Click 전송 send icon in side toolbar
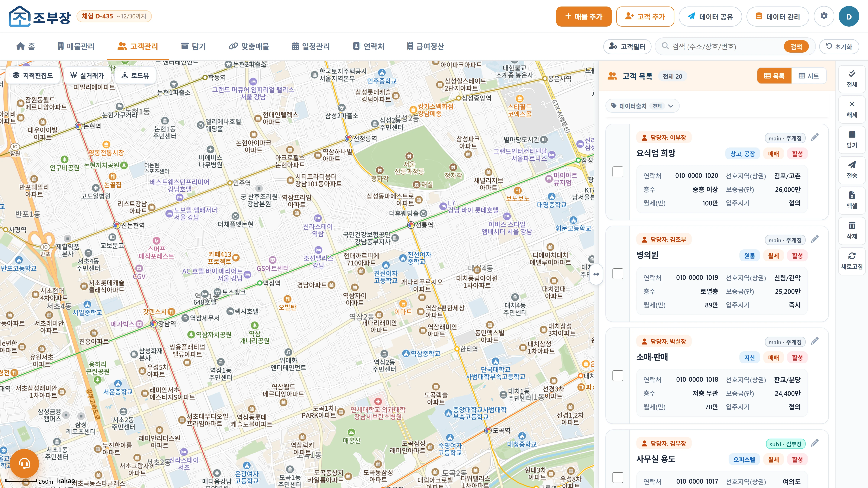 (852, 170)
